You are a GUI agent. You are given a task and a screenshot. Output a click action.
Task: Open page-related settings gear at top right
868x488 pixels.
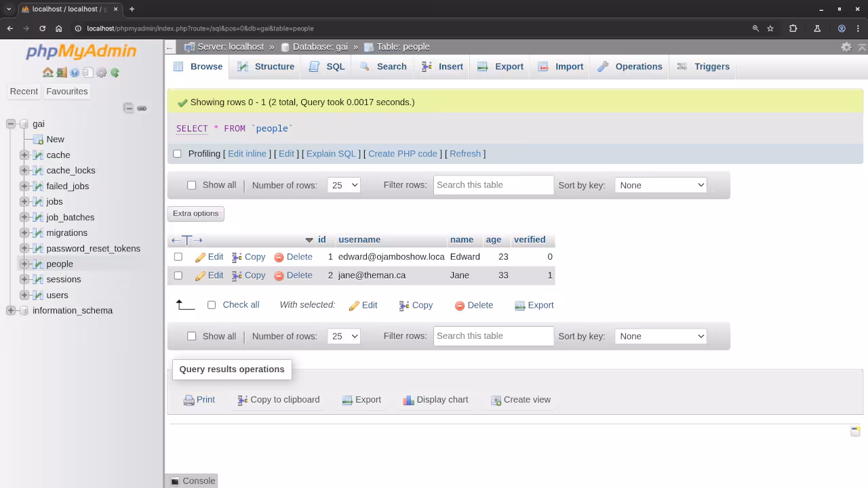(846, 47)
